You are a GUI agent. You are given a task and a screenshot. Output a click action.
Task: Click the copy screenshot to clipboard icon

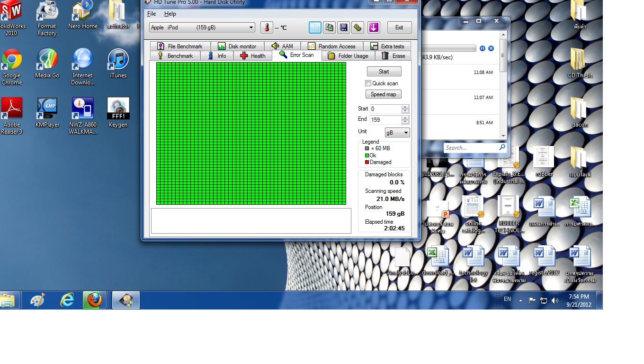329,27
